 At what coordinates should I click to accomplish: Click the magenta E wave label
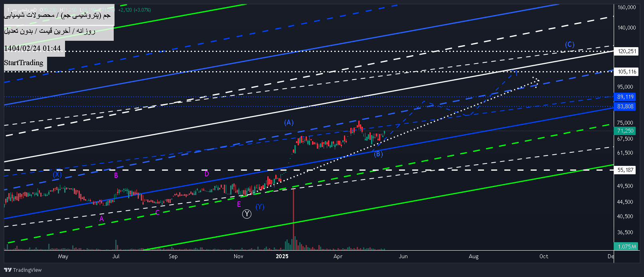pos(239,204)
